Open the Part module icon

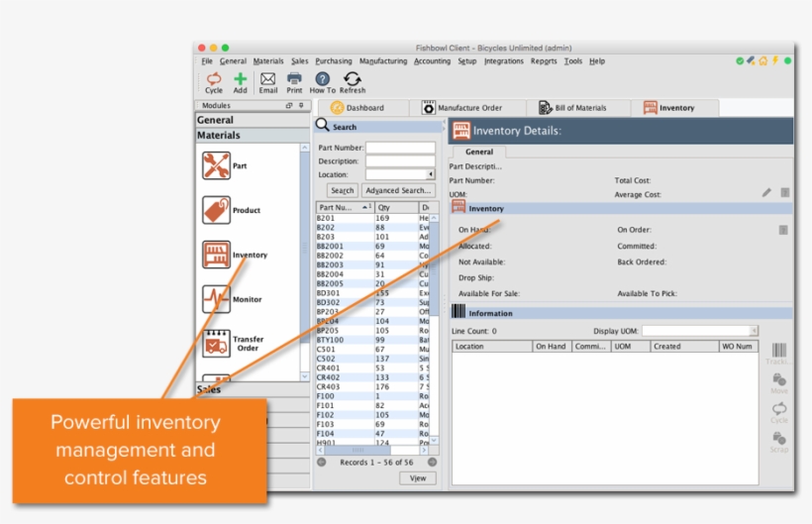tap(216, 165)
